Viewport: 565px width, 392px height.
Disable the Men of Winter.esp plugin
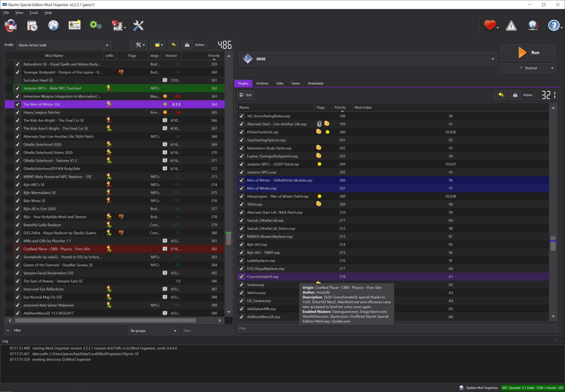[x=242, y=188]
